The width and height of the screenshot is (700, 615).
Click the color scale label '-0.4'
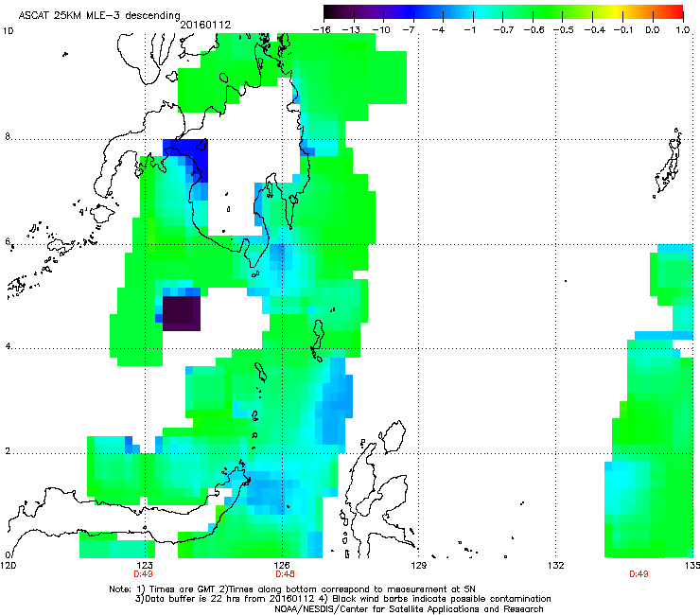[x=594, y=30]
